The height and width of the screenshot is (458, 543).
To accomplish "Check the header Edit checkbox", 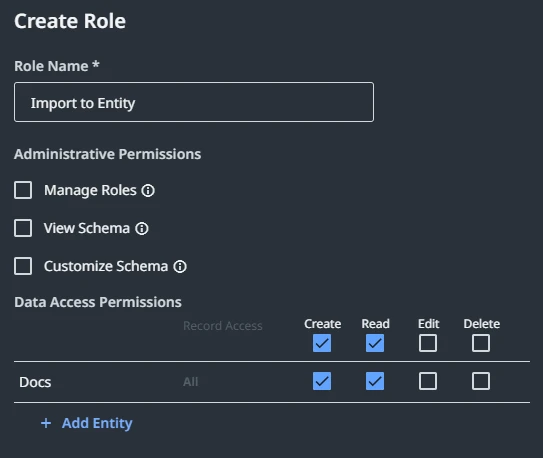I will tap(428, 343).
